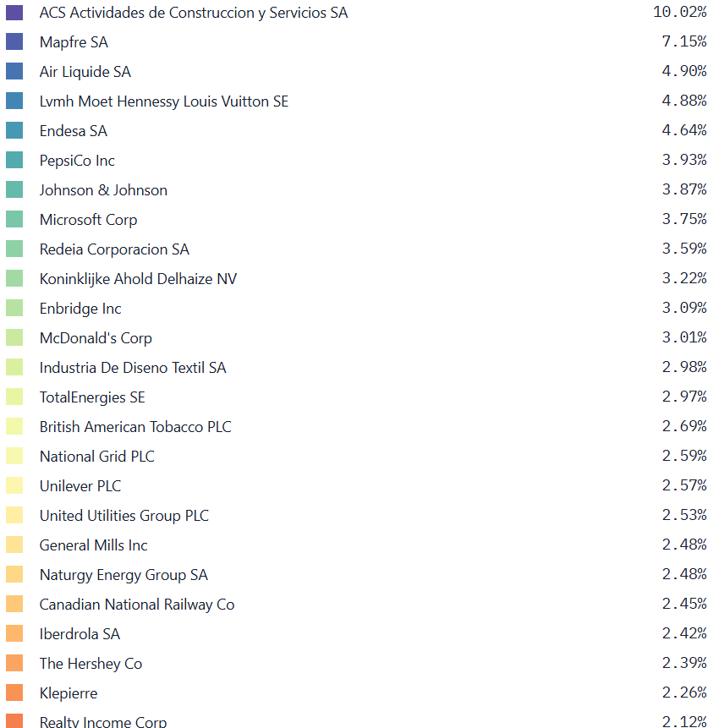708x728 pixels.
Task: Click the Air Liquide SA color swatch
Action: pyautogui.click(x=14, y=72)
